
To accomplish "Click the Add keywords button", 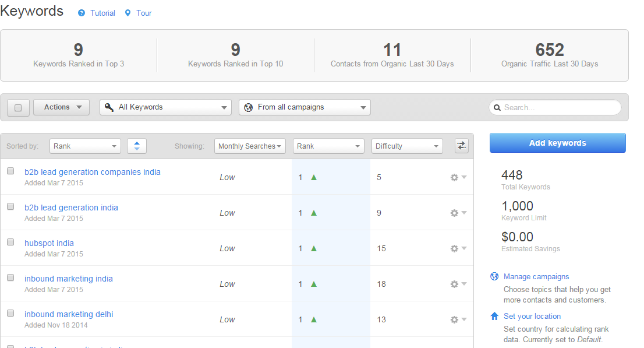I will coord(557,143).
